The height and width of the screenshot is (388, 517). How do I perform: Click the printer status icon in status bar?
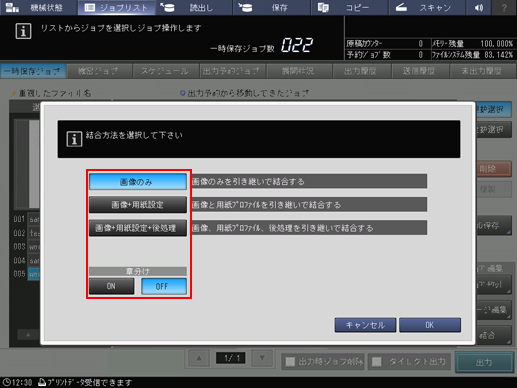point(42,382)
